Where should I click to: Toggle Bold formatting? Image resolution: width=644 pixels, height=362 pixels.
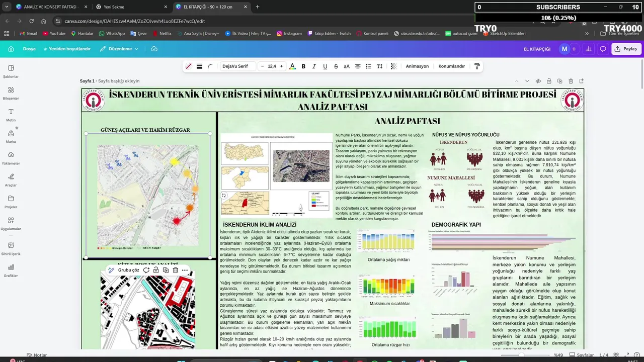click(x=303, y=66)
